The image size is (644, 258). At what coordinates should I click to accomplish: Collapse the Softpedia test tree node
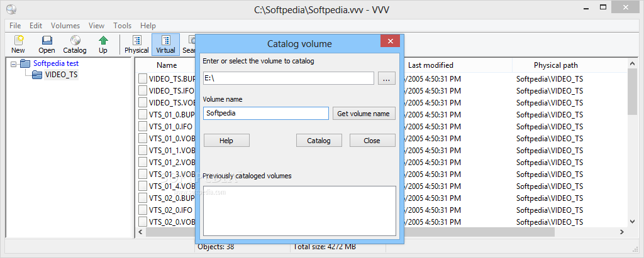pyautogui.click(x=14, y=64)
